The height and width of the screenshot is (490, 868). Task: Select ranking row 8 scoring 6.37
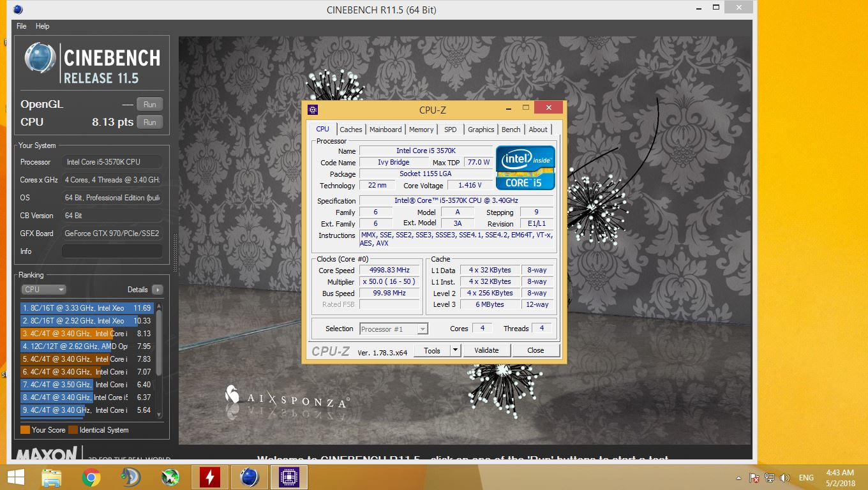tap(87, 397)
